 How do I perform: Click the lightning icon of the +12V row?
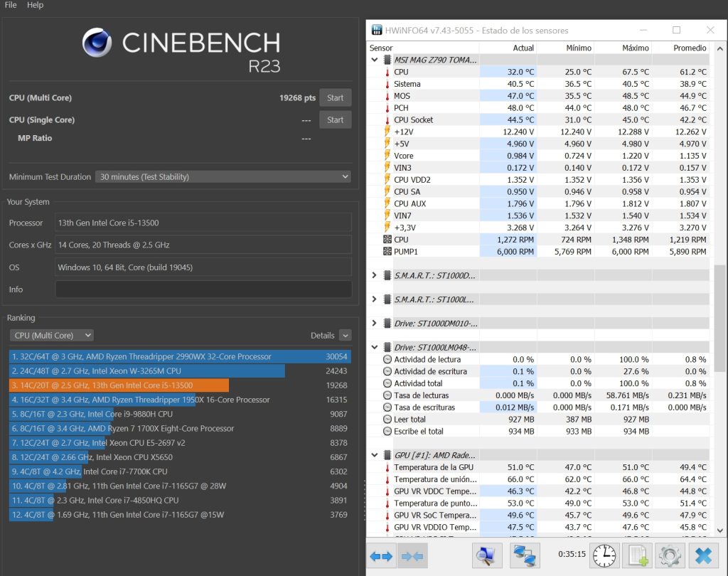(x=387, y=132)
